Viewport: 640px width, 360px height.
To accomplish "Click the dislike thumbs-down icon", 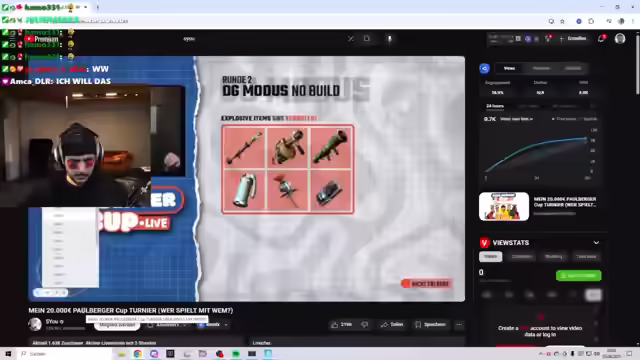I will (x=364, y=324).
